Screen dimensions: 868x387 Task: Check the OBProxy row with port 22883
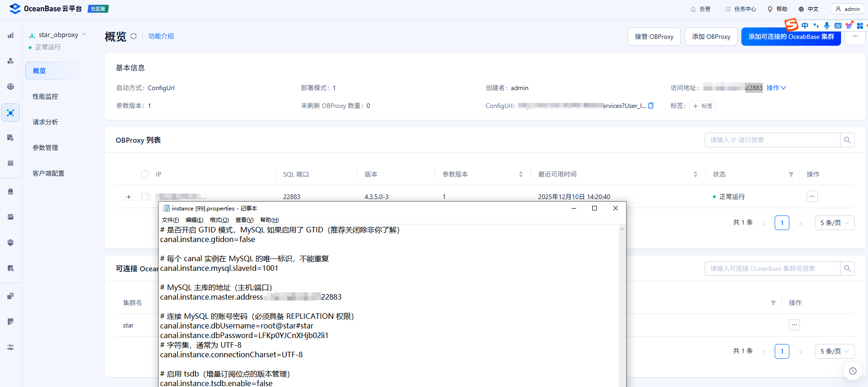145,197
